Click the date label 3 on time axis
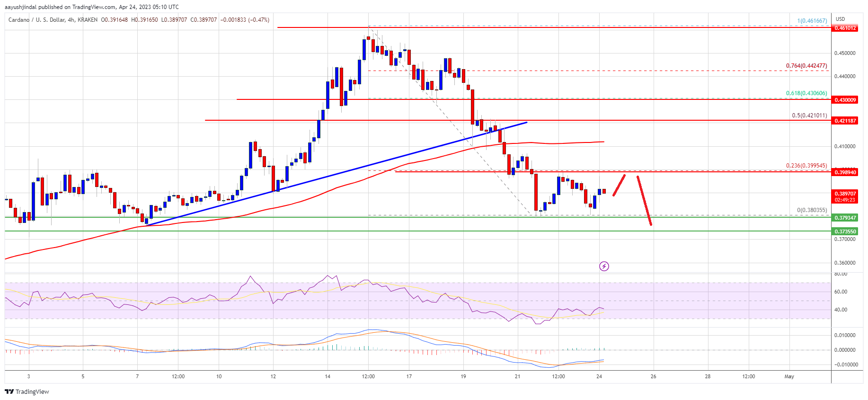This screenshot has width=868, height=400. [x=29, y=377]
